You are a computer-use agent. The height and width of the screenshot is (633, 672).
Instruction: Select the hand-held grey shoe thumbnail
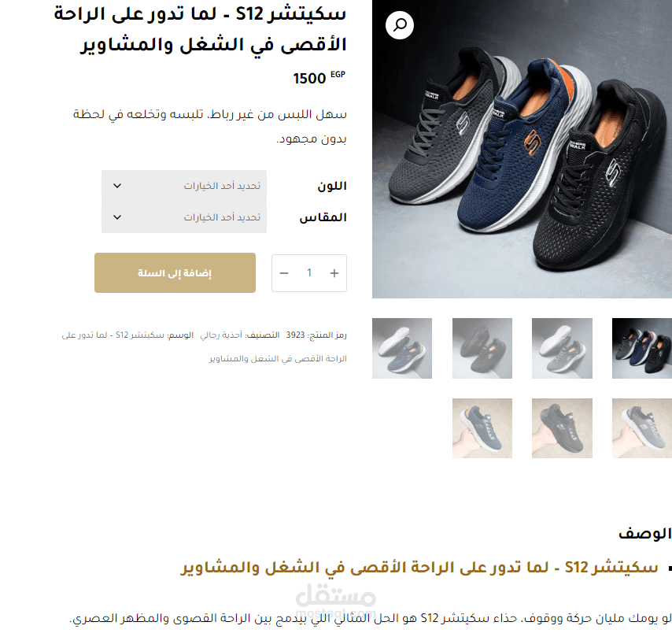click(642, 428)
